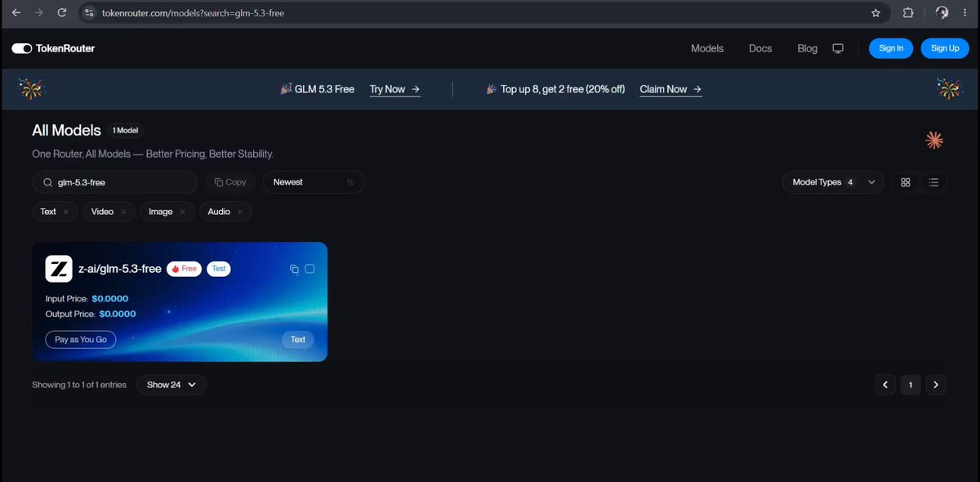The image size is (980, 482).
Task: Click the Sign Up button
Action: (x=945, y=48)
